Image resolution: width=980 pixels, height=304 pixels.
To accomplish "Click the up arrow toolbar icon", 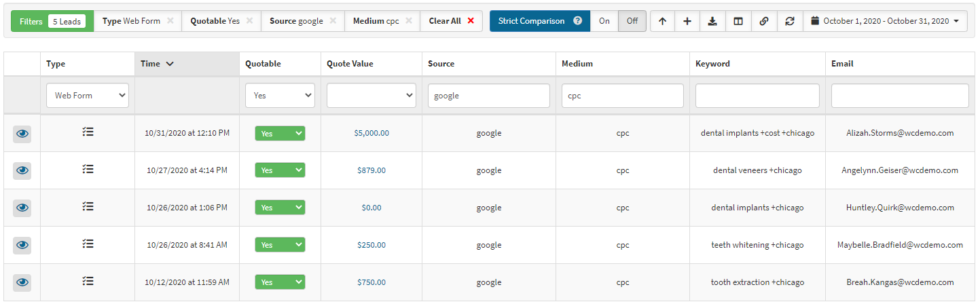I will click(x=662, y=21).
